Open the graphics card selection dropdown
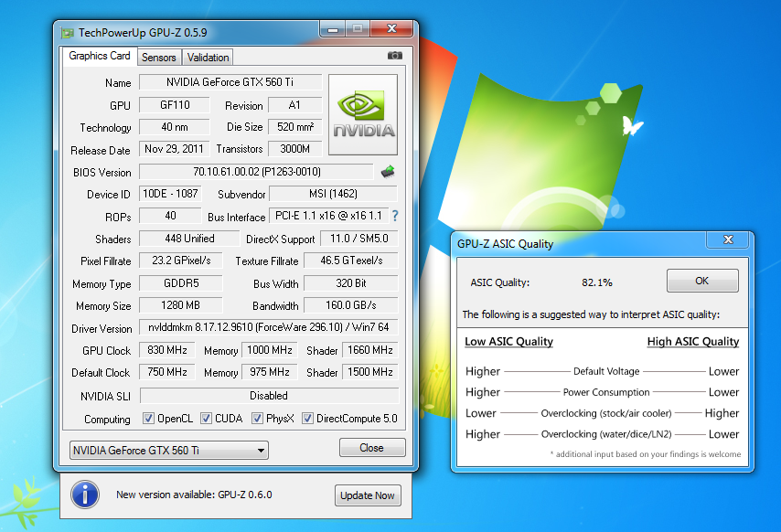Screen dimensions: 781x532 pos(169,451)
